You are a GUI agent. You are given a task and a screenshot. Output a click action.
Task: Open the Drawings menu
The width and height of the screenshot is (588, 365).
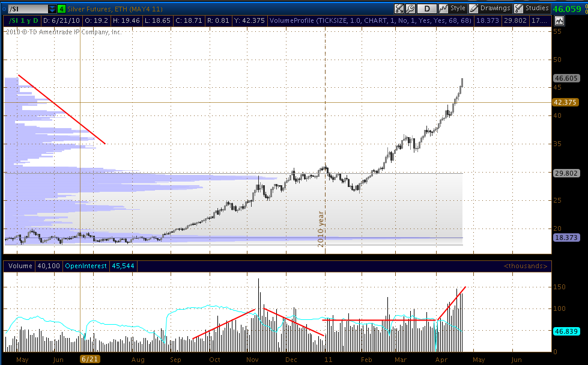point(495,8)
